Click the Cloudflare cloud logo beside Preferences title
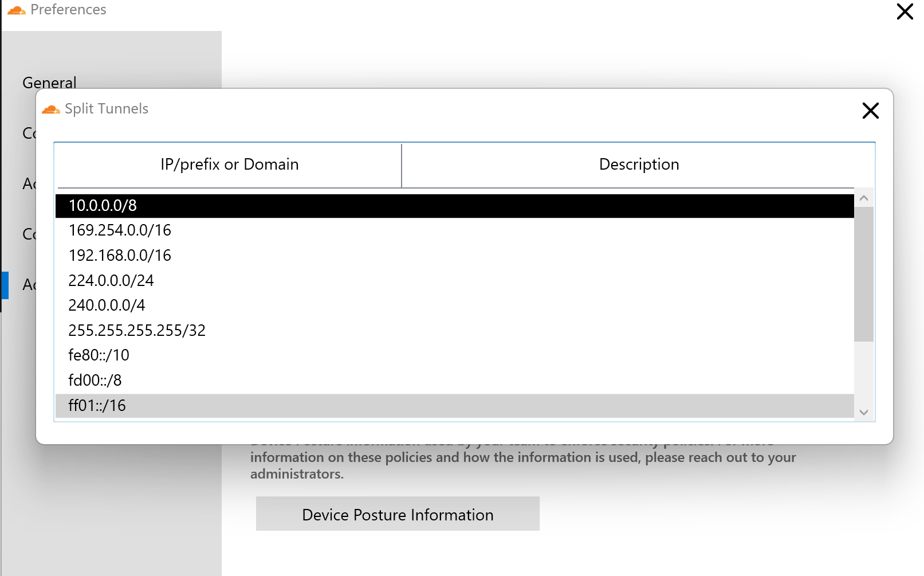 (17, 9)
